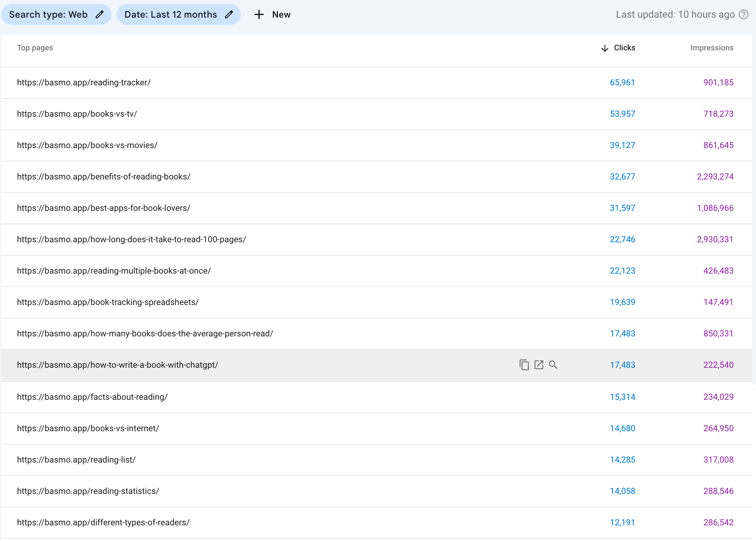The height and width of the screenshot is (541, 756).
Task: Click the 22,123 clicks value
Action: pos(622,271)
